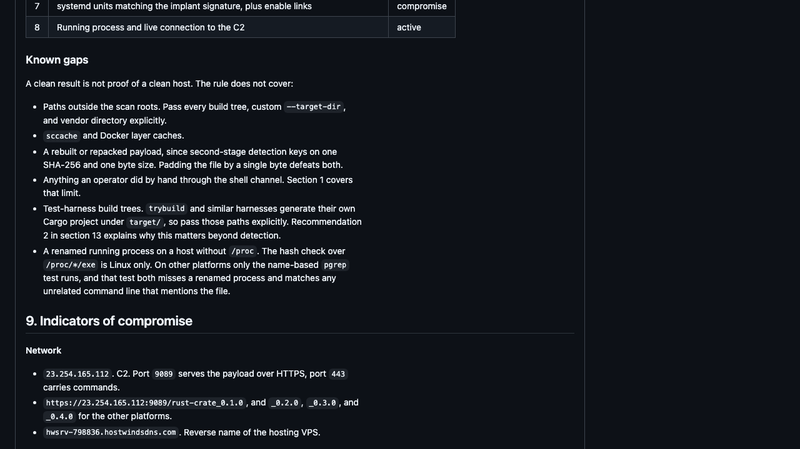The image size is (800, 449).
Task: Click the "compromise" table cell in row 7
Action: click(x=422, y=7)
